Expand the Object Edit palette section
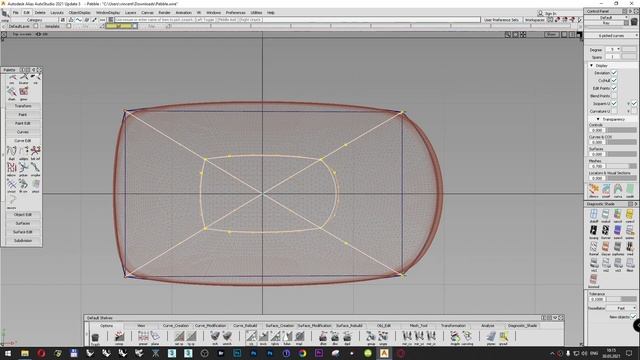The image size is (640, 360). (23, 215)
